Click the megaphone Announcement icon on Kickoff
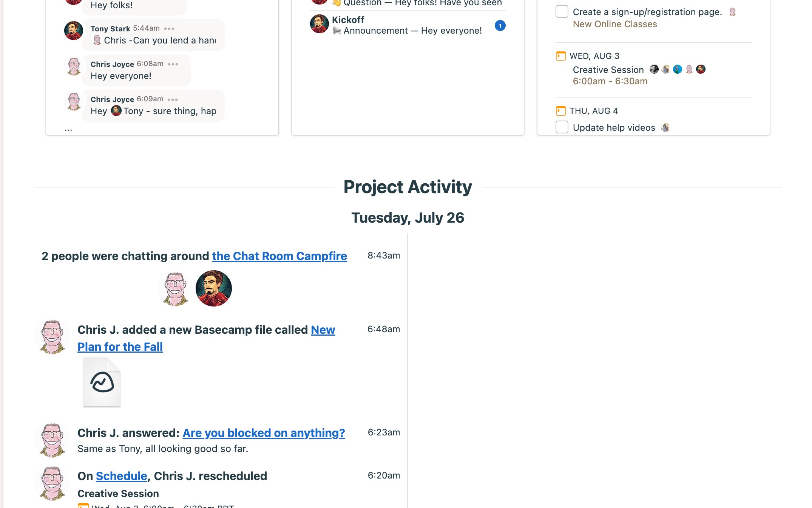The width and height of the screenshot is (812, 508). click(337, 31)
